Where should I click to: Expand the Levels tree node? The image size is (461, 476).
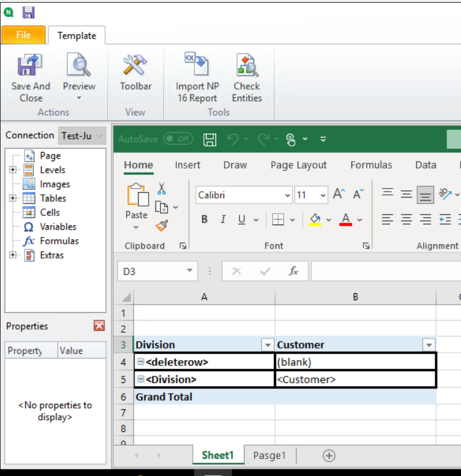13,170
